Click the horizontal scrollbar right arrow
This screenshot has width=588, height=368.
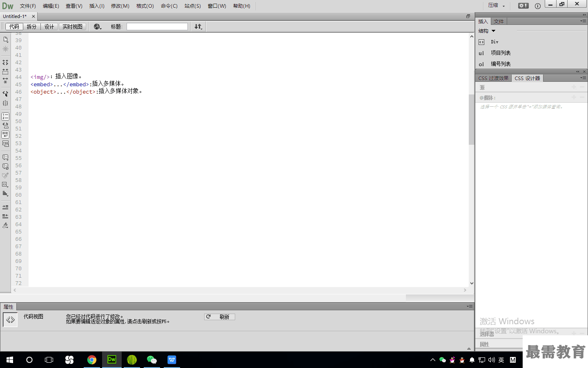[465, 290]
